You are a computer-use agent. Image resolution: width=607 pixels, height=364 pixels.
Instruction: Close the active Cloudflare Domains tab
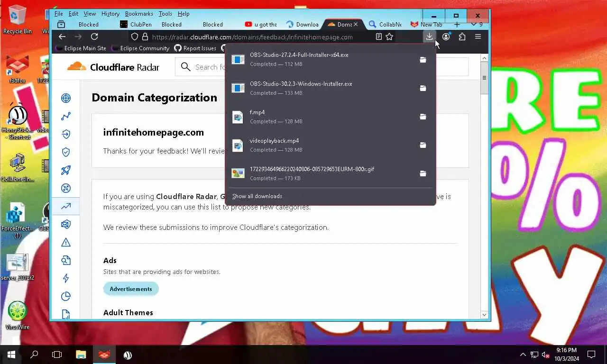coord(356,24)
